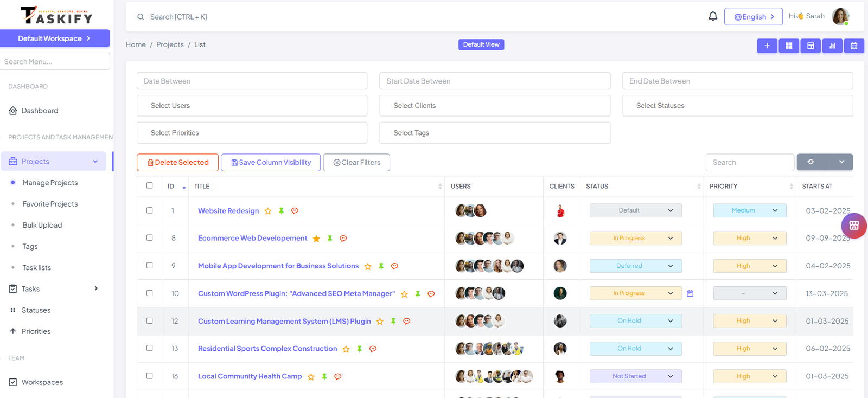The image size is (868, 398).
Task: Pin Residential Sports Complex Construction
Action: (x=360, y=349)
